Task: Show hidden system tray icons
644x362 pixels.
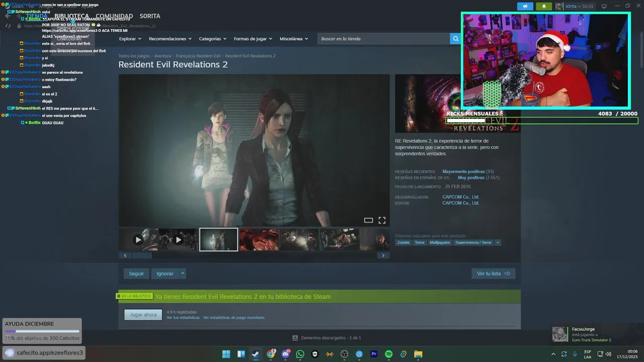Action: pos(553,354)
